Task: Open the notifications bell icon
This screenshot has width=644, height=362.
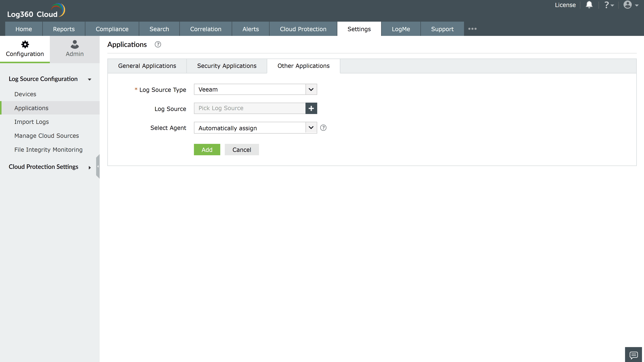Action: point(589,5)
